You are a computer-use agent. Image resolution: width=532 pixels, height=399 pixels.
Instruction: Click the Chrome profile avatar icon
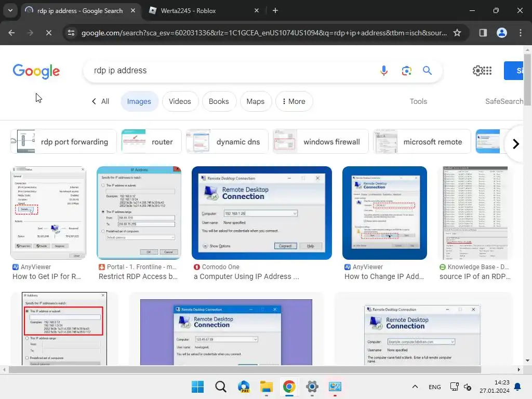(502, 33)
